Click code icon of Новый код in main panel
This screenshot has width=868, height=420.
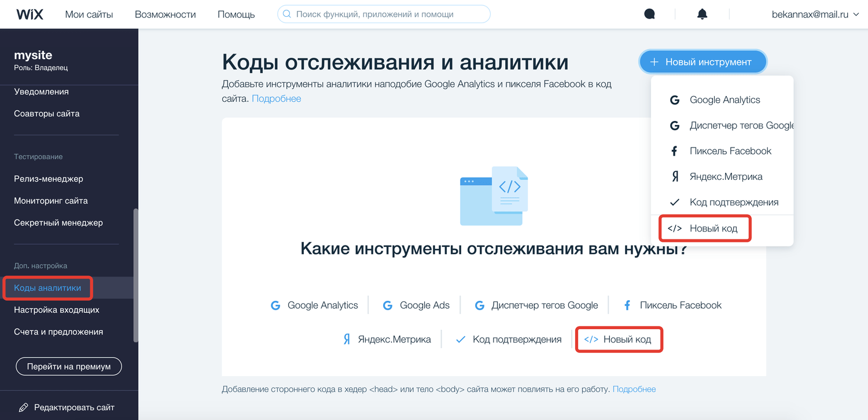click(591, 340)
